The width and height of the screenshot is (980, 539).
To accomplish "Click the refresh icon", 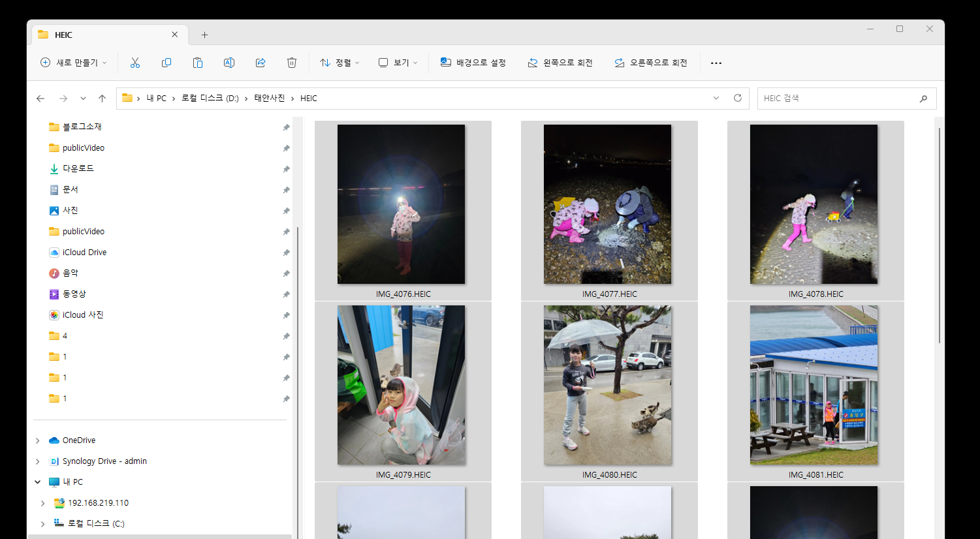I will click(x=738, y=99).
